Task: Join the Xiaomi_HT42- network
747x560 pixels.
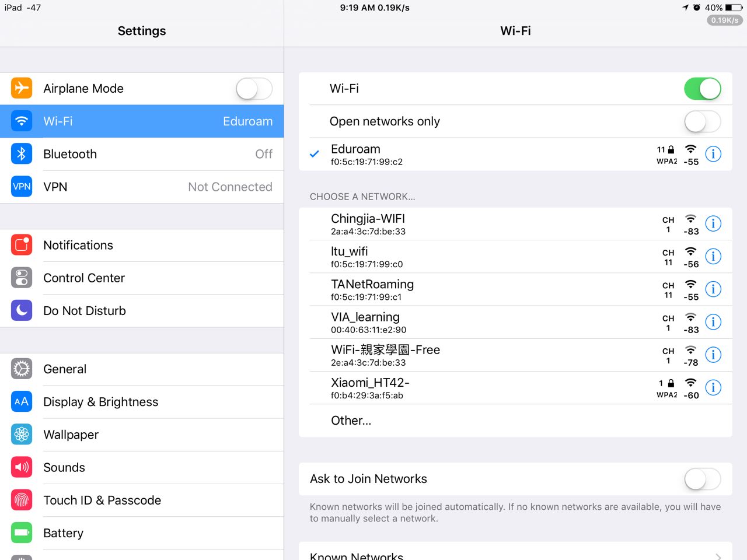Action: [x=515, y=387]
